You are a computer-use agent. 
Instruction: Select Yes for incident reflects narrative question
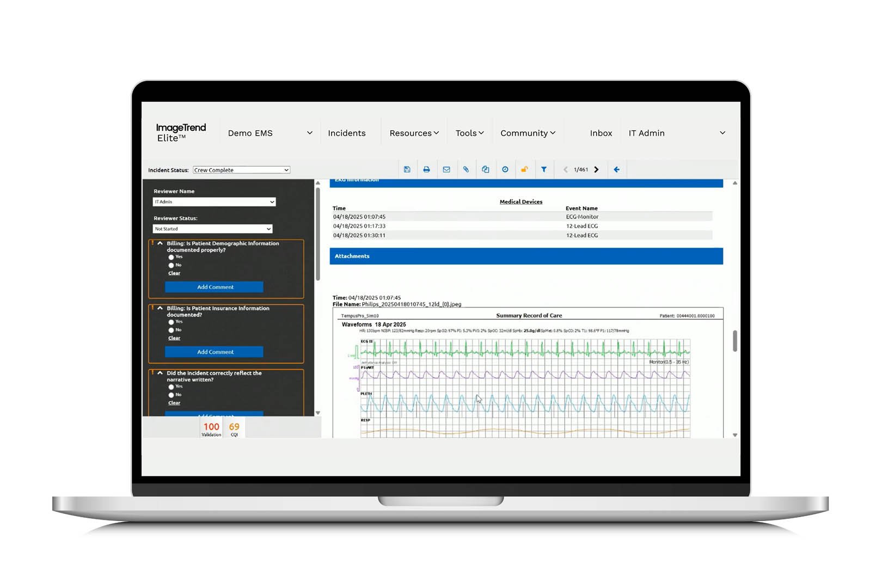[171, 387]
